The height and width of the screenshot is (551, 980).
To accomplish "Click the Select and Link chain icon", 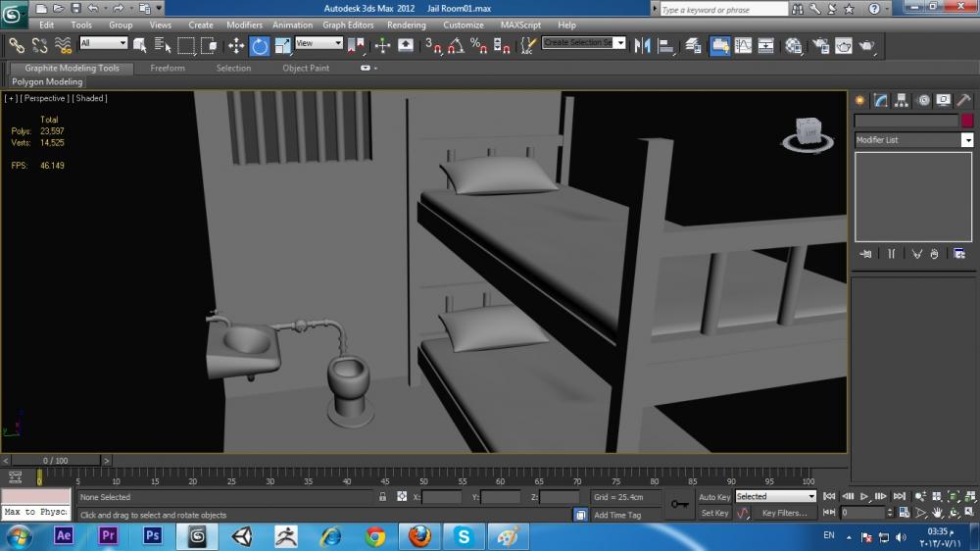I will click(x=17, y=45).
